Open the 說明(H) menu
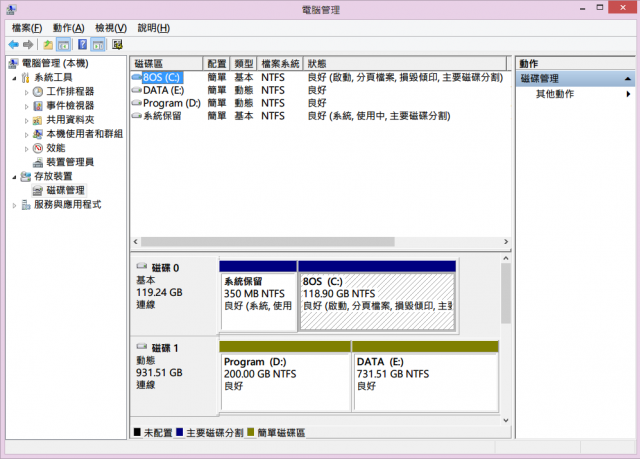Image resolution: width=640 pixels, height=459 pixels. click(154, 28)
